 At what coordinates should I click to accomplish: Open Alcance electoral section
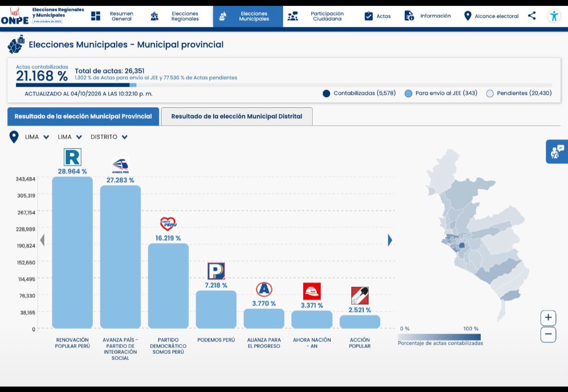491,16
